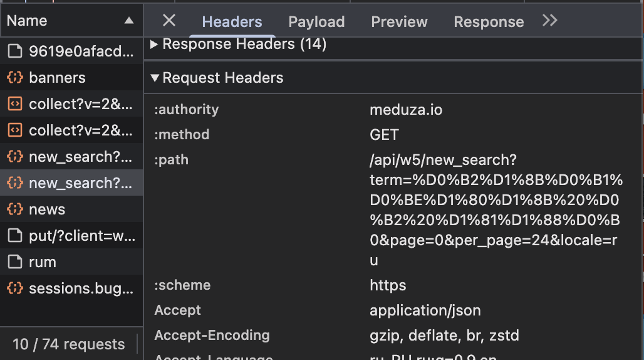This screenshot has height=360, width=644.
Task: Click the document icon next to rum
Action: coord(15,262)
